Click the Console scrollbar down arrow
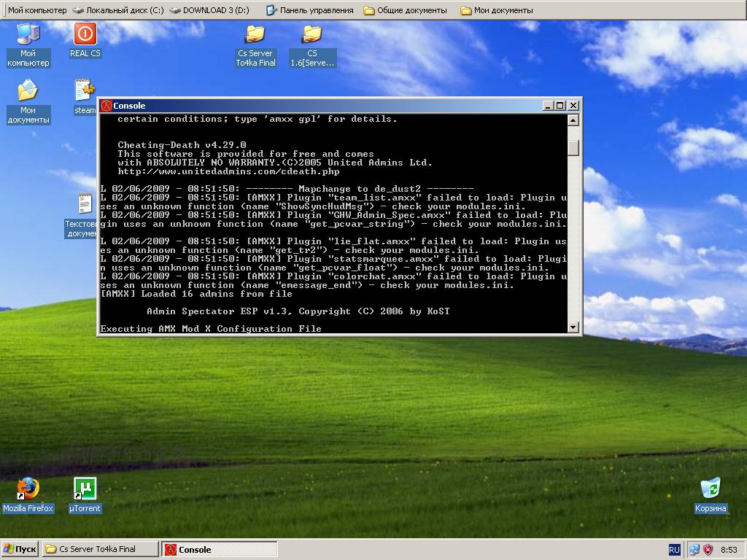 point(573,327)
